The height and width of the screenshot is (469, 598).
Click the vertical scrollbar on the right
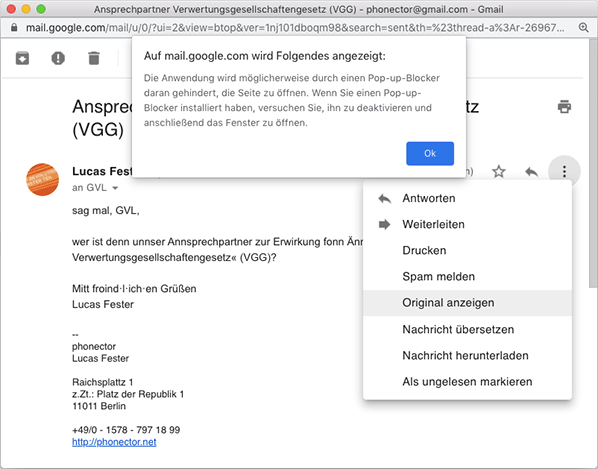point(593,164)
